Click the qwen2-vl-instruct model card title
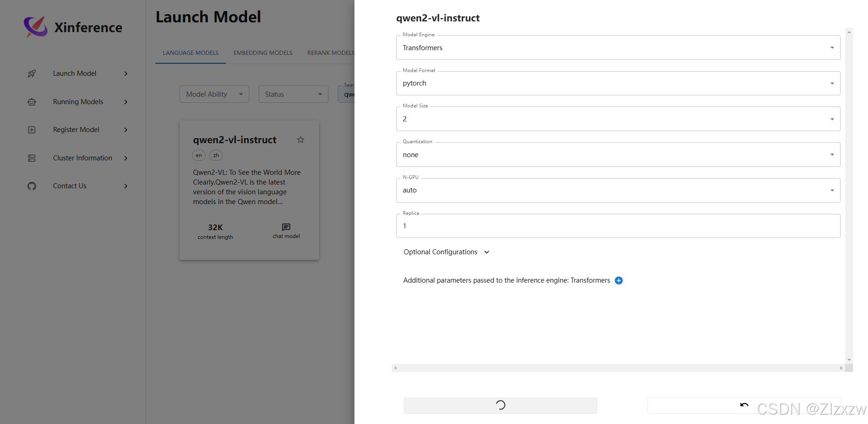The height and width of the screenshot is (424, 868). tap(234, 140)
